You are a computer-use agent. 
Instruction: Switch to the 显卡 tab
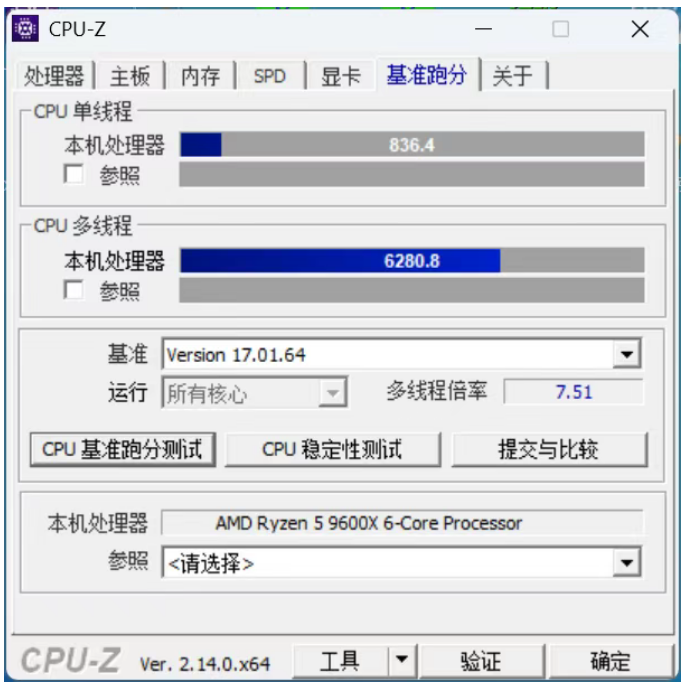click(x=341, y=75)
